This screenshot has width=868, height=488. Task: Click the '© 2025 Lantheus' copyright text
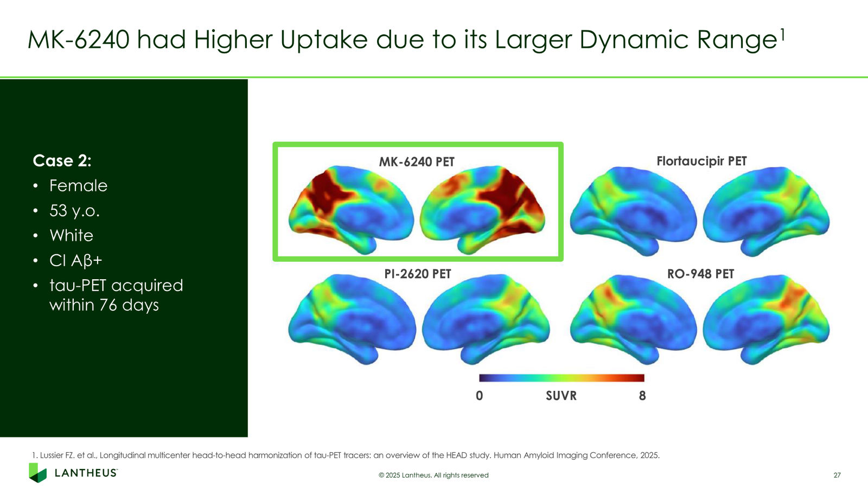click(x=433, y=475)
